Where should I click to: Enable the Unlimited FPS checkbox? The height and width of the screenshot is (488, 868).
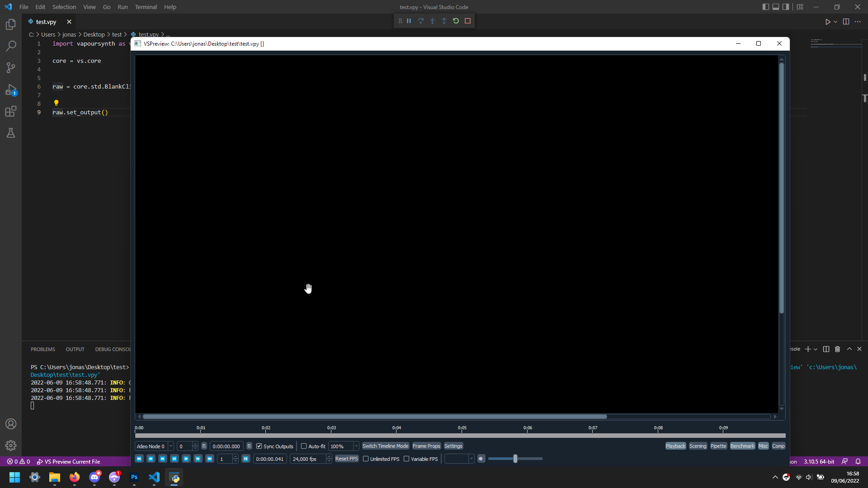[x=366, y=459]
